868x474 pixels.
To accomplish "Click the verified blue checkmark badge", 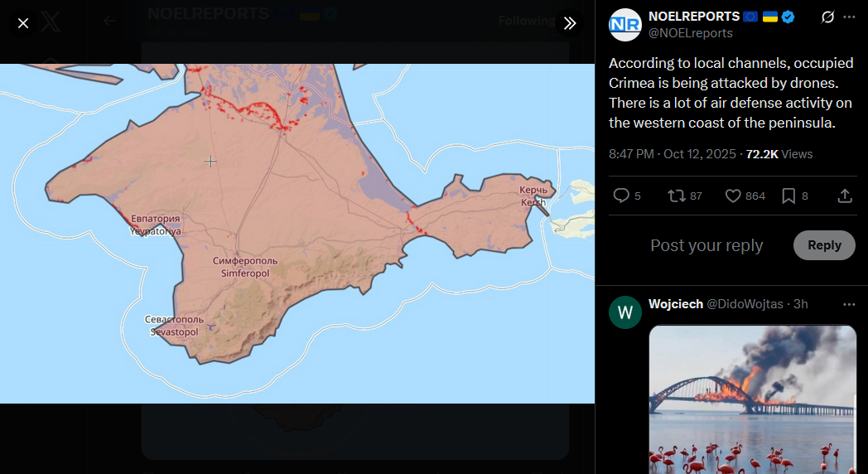I will point(788,17).
